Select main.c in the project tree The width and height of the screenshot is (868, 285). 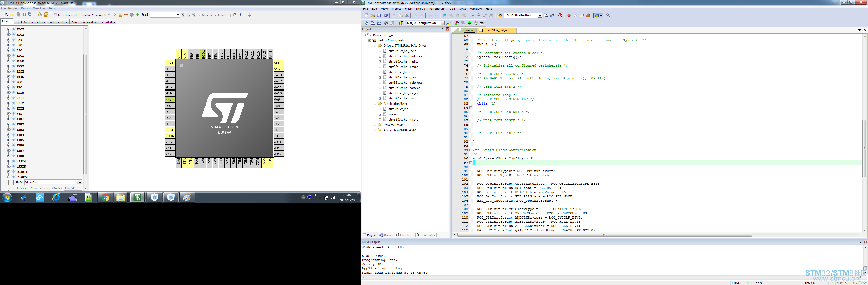pyautogui.click(x=393, y=115)
